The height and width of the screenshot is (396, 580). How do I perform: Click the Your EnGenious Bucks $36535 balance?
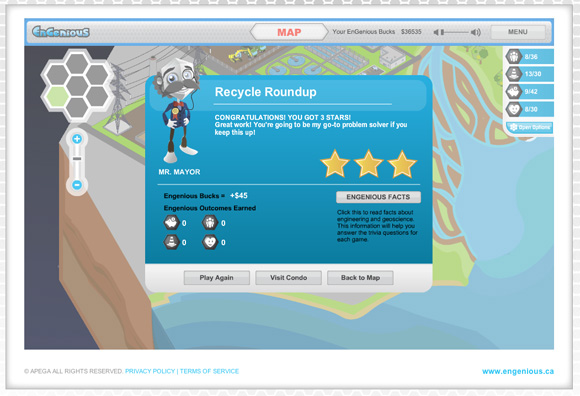pos(377,32)
